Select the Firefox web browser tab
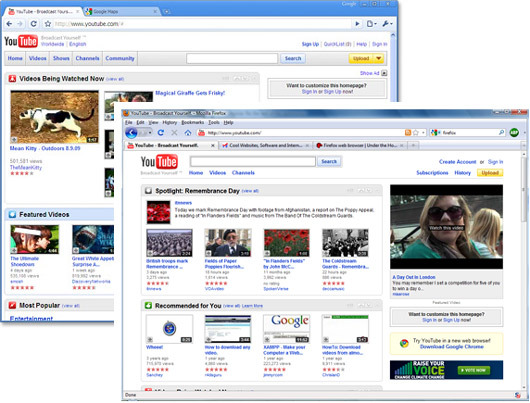The width and height of the screenshot is (530, 403). point(359,145)
